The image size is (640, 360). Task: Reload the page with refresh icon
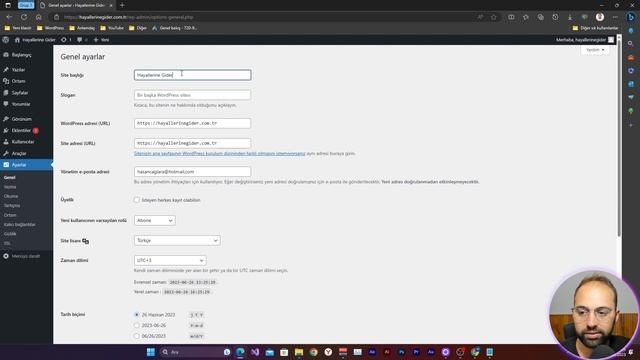pos(24,17)
